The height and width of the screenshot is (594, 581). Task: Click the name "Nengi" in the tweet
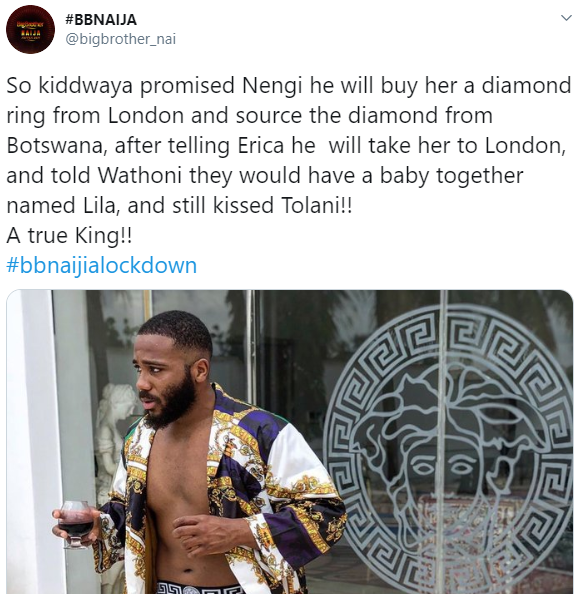pyautogui.click(x=272, y=86)
